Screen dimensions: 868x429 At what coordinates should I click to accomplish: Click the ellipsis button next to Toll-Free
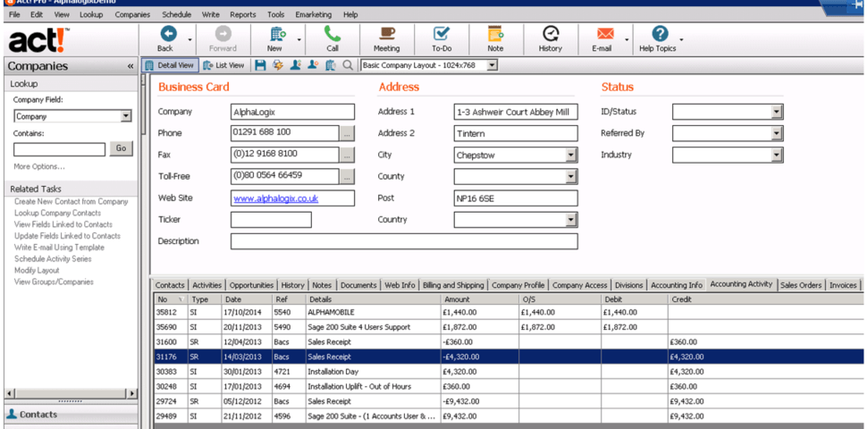coord(347,177)
